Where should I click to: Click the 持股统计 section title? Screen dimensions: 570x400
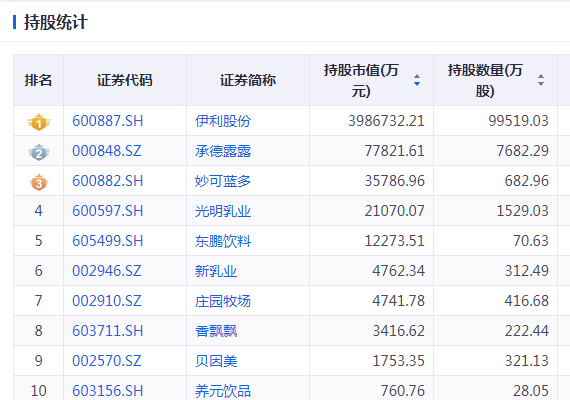coord(56,22)
